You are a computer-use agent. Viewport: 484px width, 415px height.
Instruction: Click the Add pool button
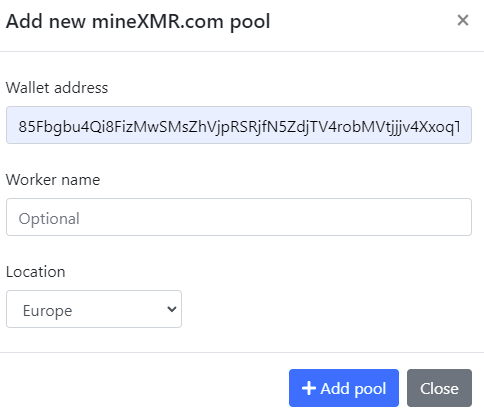(x=344, y=388)
